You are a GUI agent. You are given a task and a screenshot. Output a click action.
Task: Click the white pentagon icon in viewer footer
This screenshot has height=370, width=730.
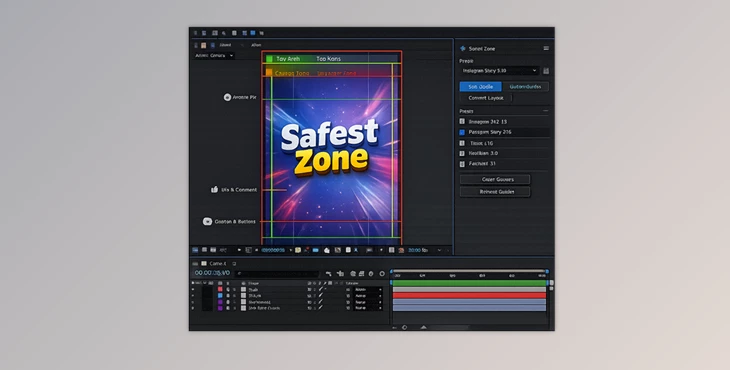point(327,250)
